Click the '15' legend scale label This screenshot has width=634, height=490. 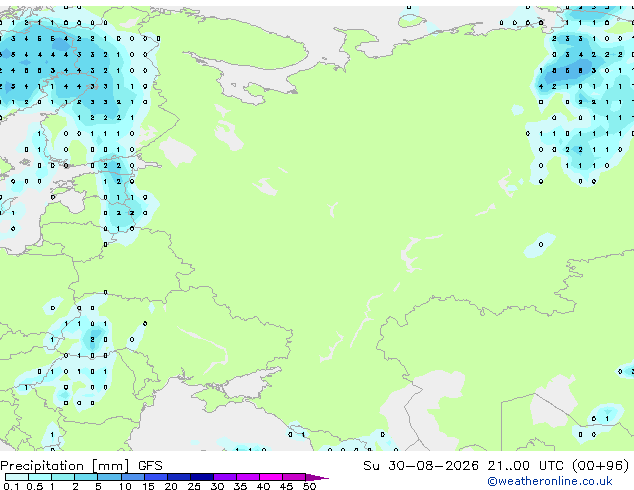pyautogui.click(x=148, y=486)
